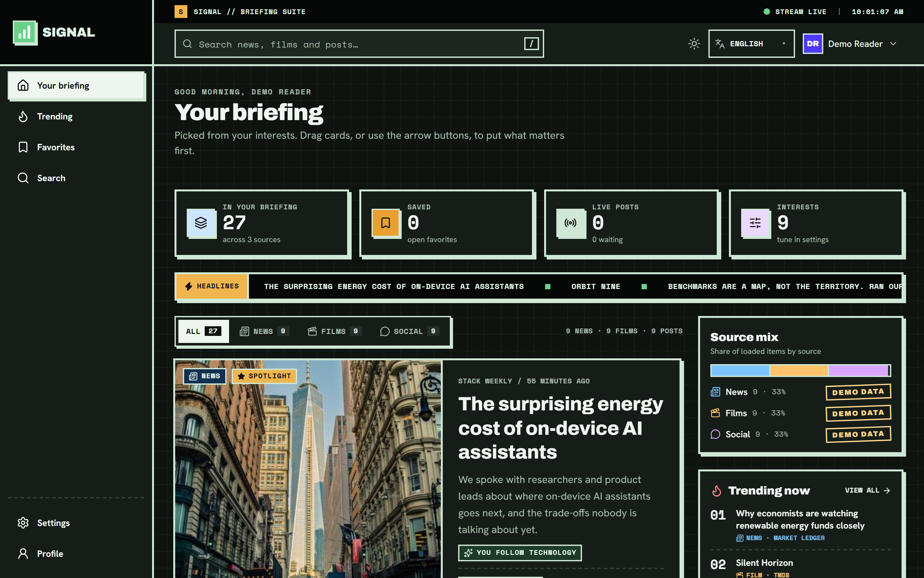Open the spotlight city skyline thumbnail

308,469
